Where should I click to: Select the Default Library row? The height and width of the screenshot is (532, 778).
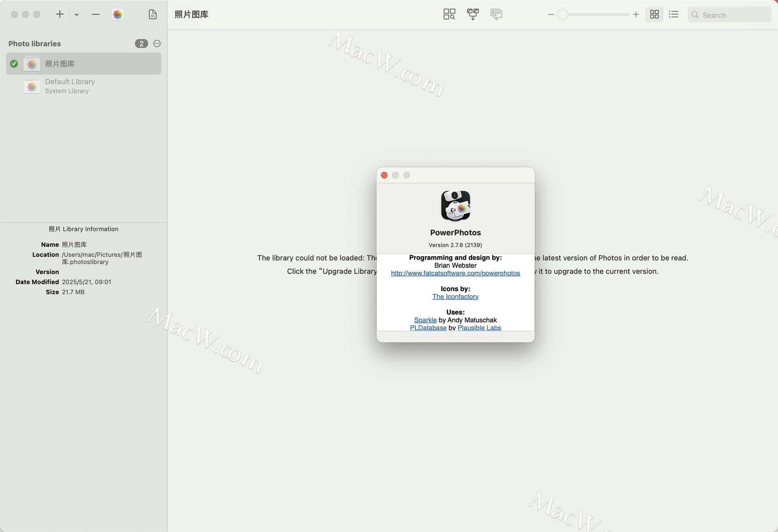(x=83, y=86)
